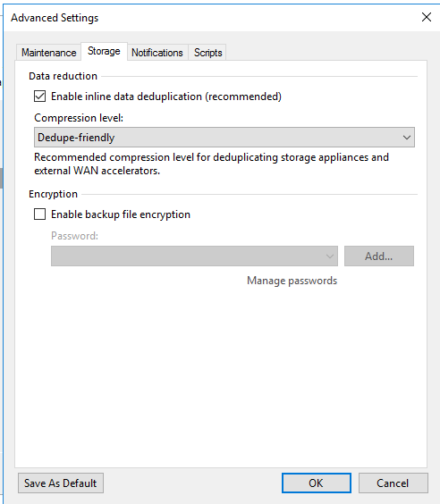Image resolution: width=440 pixels, height=504 pixels.
Task: Click the chevron arrow of the Compression level dropdown
Action: (407, 138)
